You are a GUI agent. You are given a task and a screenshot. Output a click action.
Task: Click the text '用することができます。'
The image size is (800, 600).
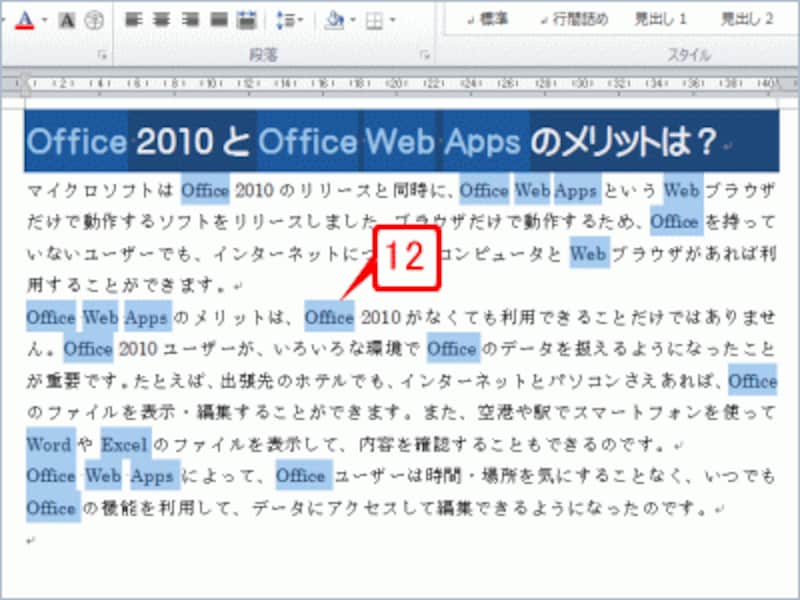[127, 285]
